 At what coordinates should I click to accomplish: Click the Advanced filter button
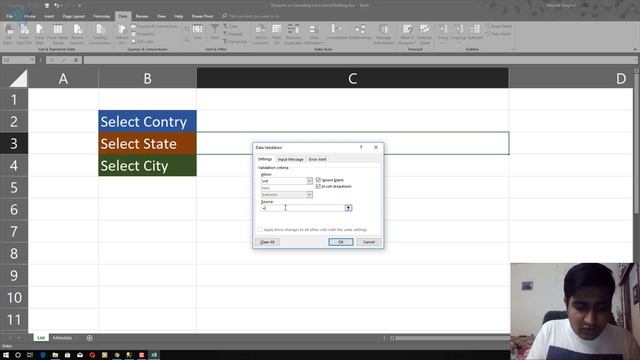point(235,41)
